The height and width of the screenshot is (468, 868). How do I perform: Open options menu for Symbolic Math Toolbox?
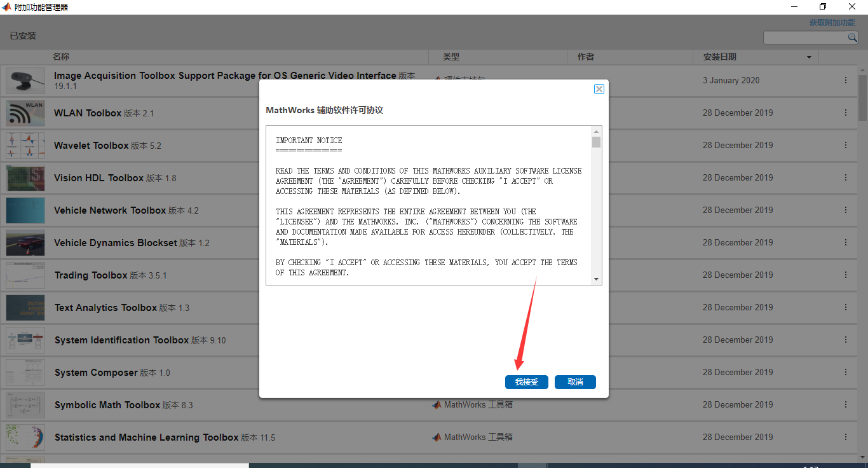(846, 404)
